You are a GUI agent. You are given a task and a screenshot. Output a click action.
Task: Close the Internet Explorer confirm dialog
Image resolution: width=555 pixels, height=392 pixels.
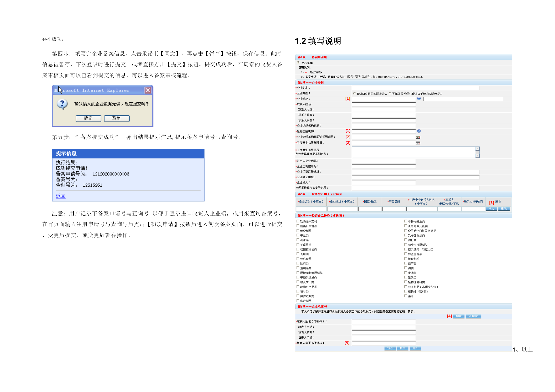(148, 90)
